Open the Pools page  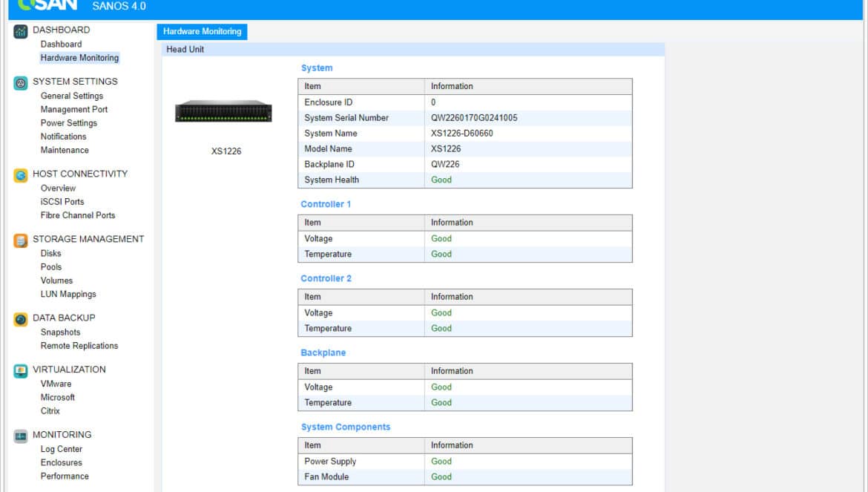[51, 266]
